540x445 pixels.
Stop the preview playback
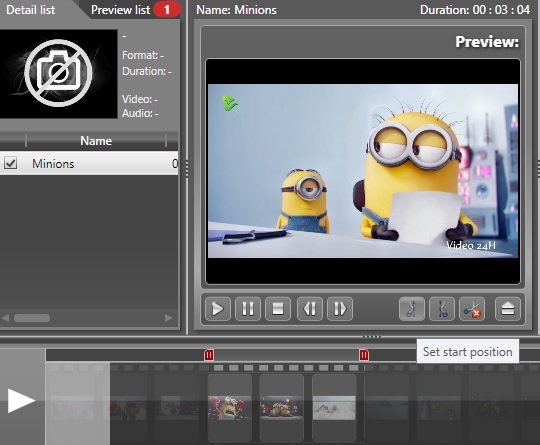pyautogui.click(x=278, y=309)
